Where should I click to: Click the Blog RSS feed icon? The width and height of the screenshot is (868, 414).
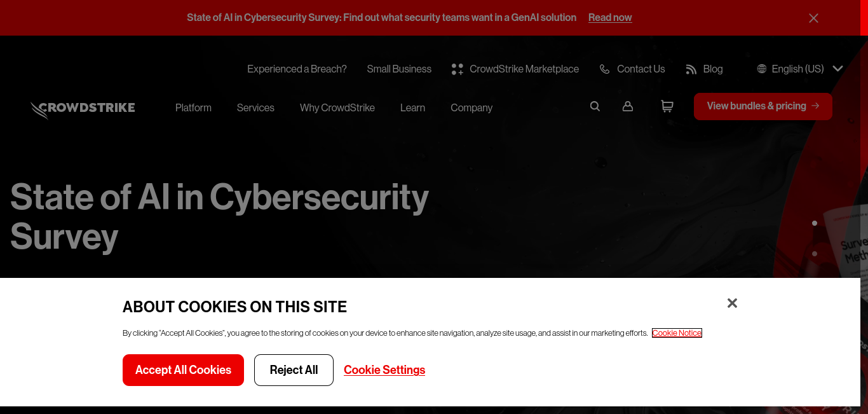pos(691,69)
